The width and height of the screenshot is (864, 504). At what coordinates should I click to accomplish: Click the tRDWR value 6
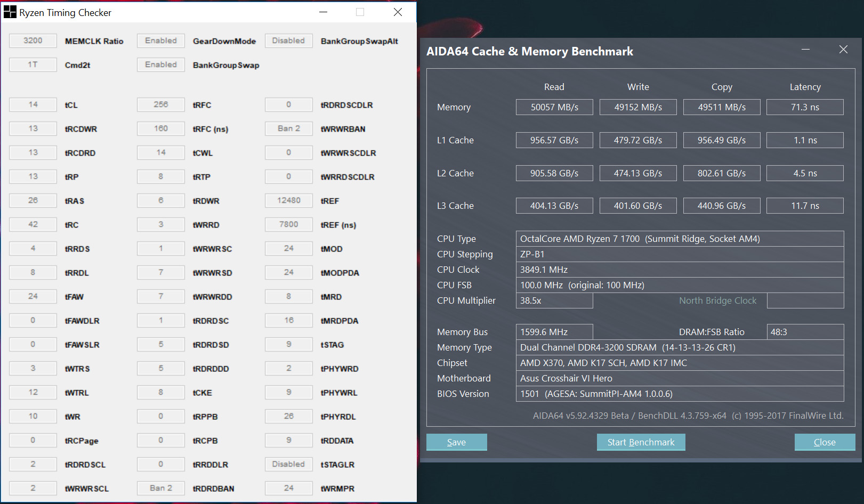(x=161, y=200)
